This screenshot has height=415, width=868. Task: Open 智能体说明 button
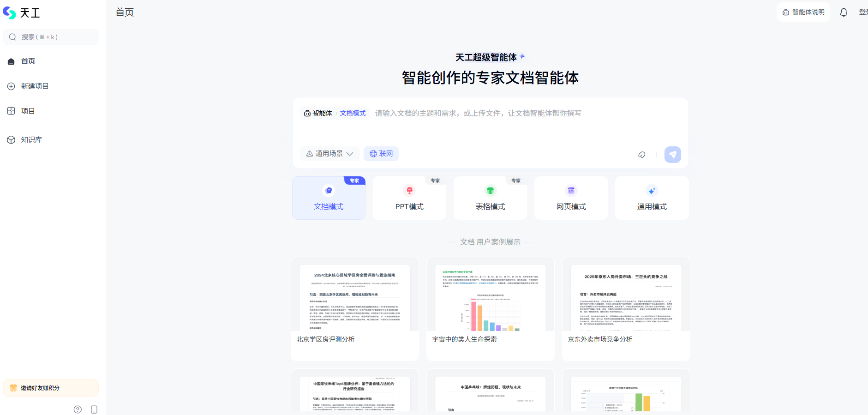click(803, 12)
